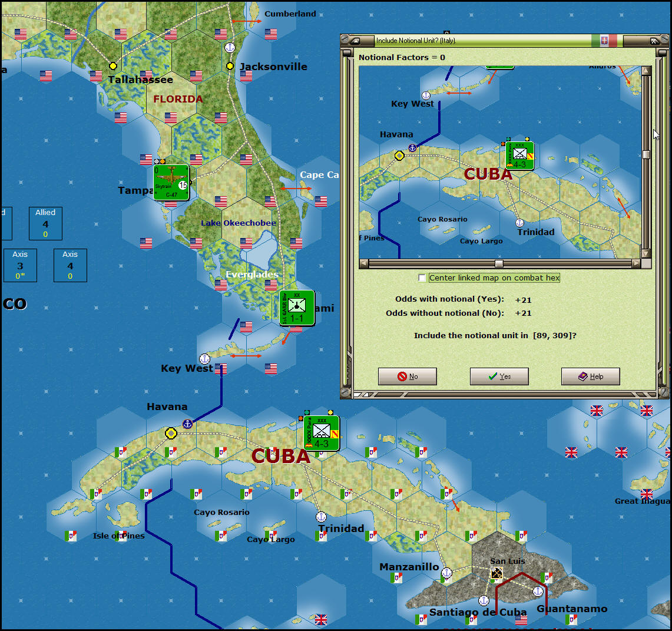The image size is (672, 631).
Task: Close the Include Notional Unit dialog
Action: click(654, 41)
